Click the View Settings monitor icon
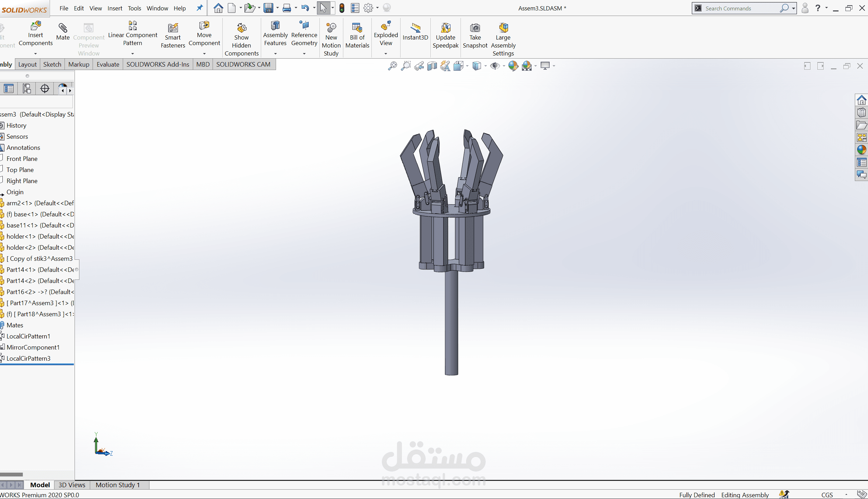Image resolution: width=868 pixels, height=499 pixels. [545, 66]
